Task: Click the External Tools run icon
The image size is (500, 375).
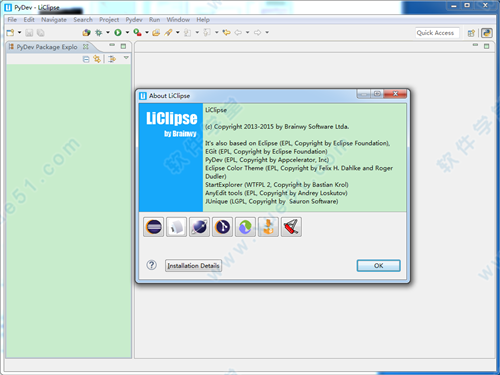Action: pos(137,32)
